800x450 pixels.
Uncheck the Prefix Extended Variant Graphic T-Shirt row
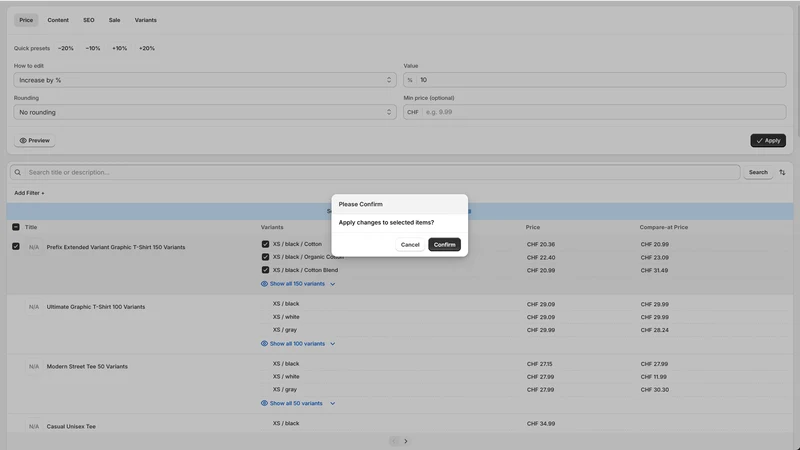point(16,246)
